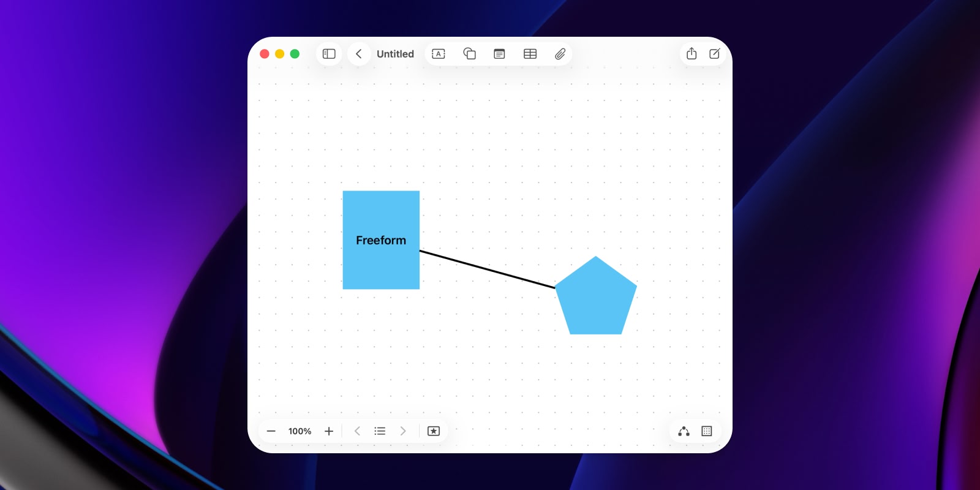Image resolution: width=980 pixels, height=490 pixels.
Task: Select the black connector line
Action: [487, 269]
